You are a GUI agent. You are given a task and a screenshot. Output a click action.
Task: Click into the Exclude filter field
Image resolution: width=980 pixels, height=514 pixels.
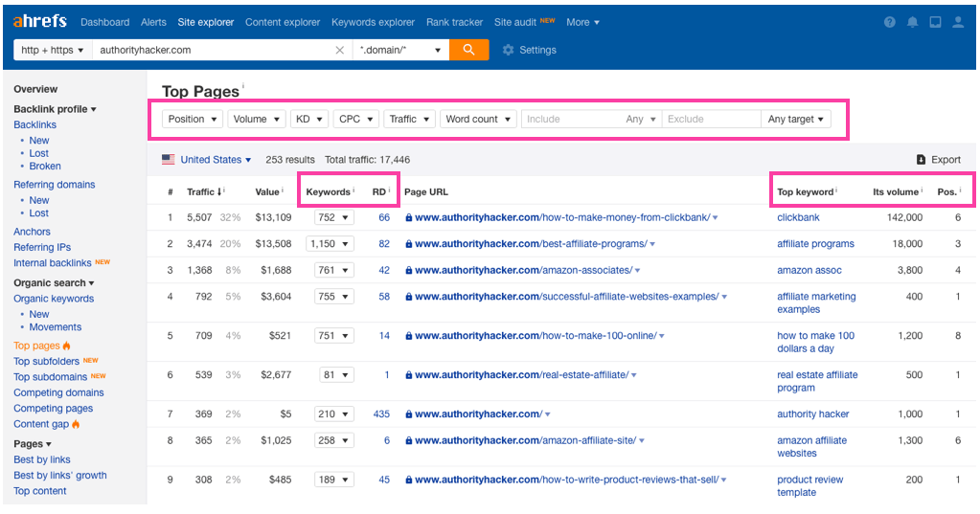coord(711,119)
